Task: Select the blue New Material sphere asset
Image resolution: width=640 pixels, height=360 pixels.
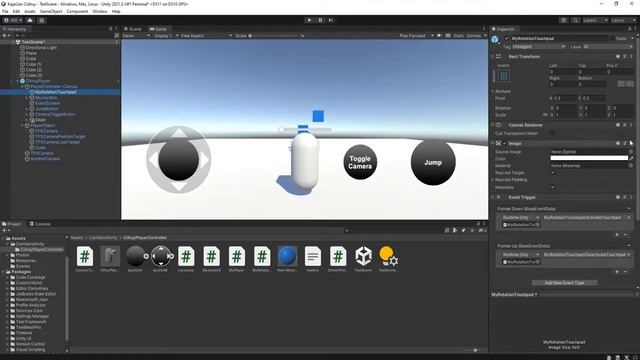Action: pos(287,259)
